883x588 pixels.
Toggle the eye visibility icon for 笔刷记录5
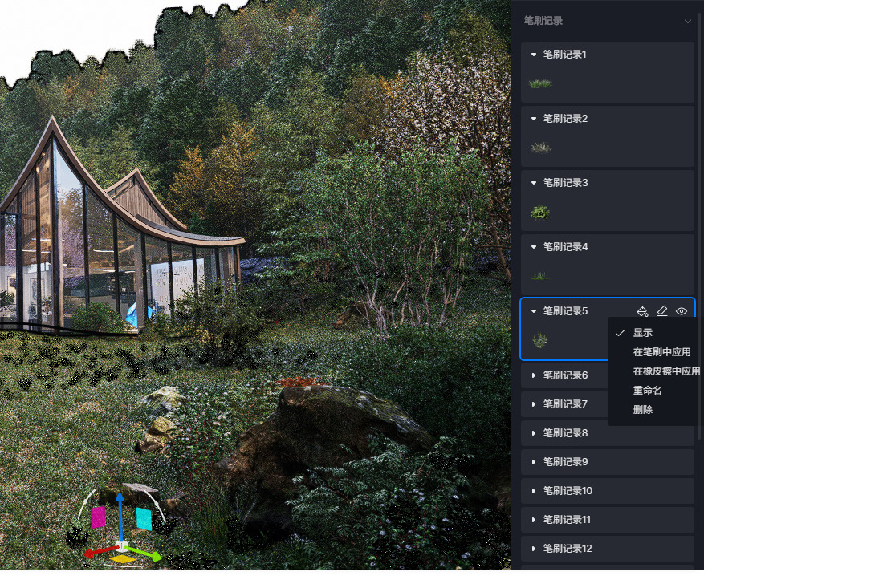682,311
